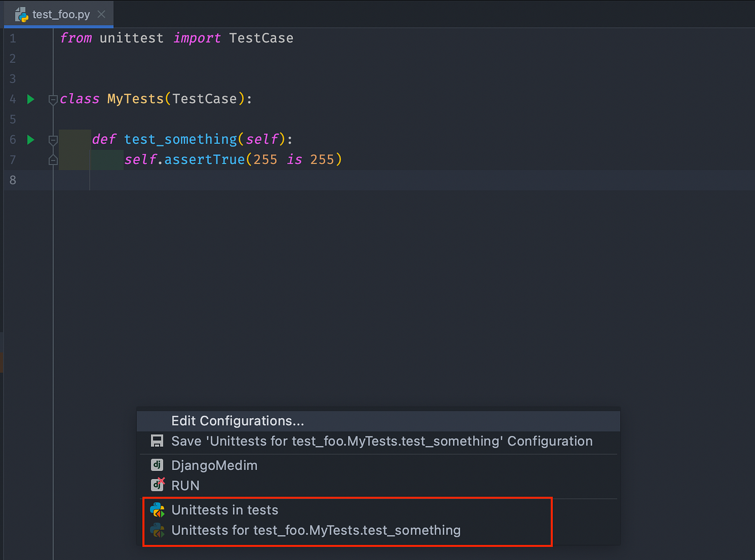The image size is (755, 560).
Task: Open Edit Configurations from the menu
Action: 237,421
